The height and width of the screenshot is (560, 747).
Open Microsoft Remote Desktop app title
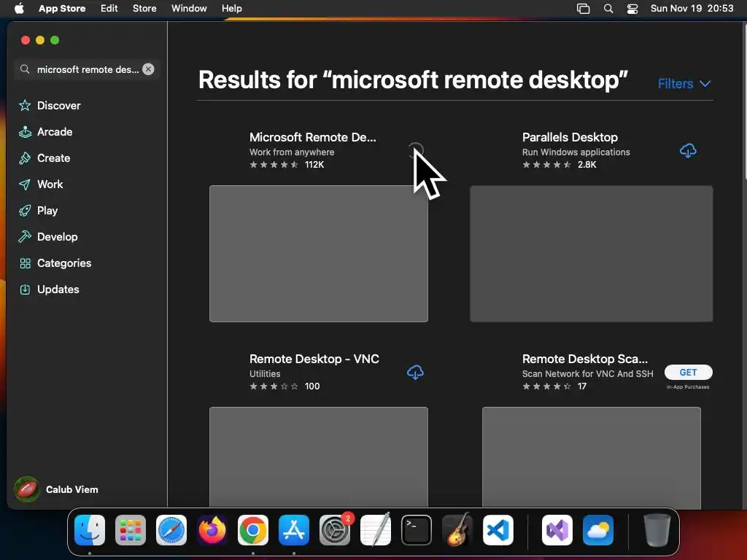(x=312, y=137)
